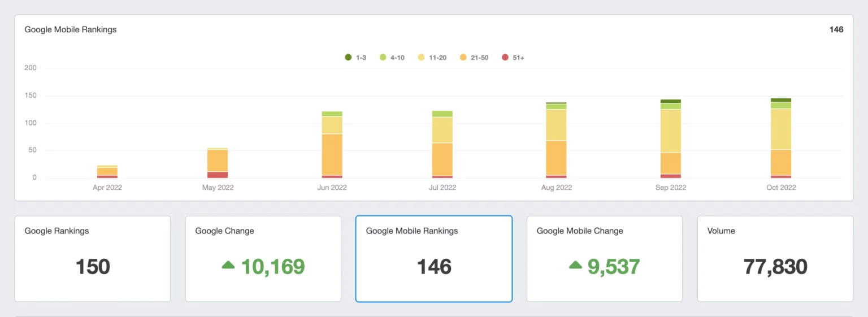
Task: Select the Google Mobile Change card
Action: pos(605,259)
